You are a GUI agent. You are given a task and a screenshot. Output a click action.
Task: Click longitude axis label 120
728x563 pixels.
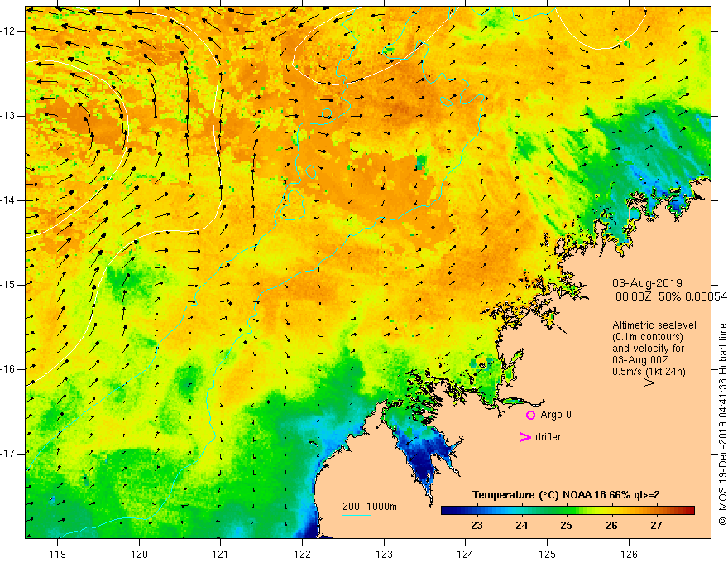pyautogui.click(x=139, y=554)
